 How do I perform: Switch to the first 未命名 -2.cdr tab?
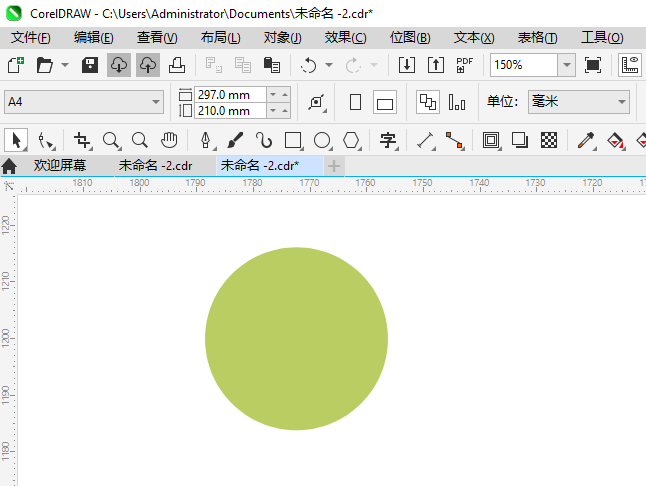155,166
